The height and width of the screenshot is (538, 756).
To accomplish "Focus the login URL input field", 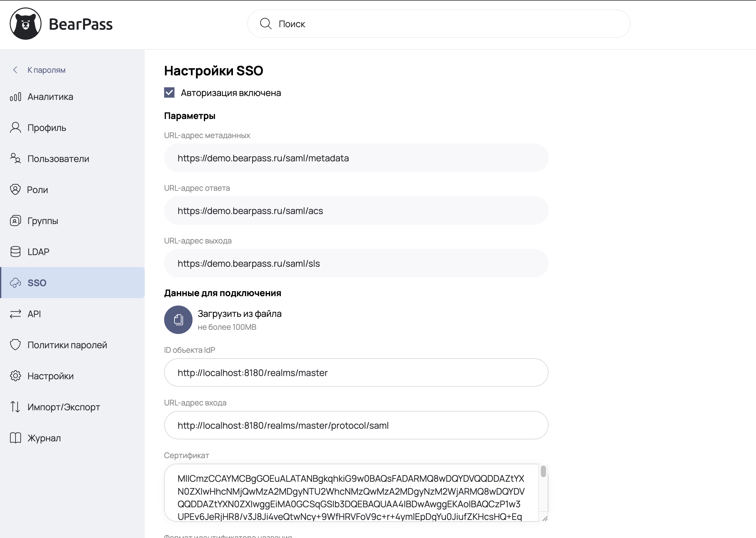I will coord(356,425).
